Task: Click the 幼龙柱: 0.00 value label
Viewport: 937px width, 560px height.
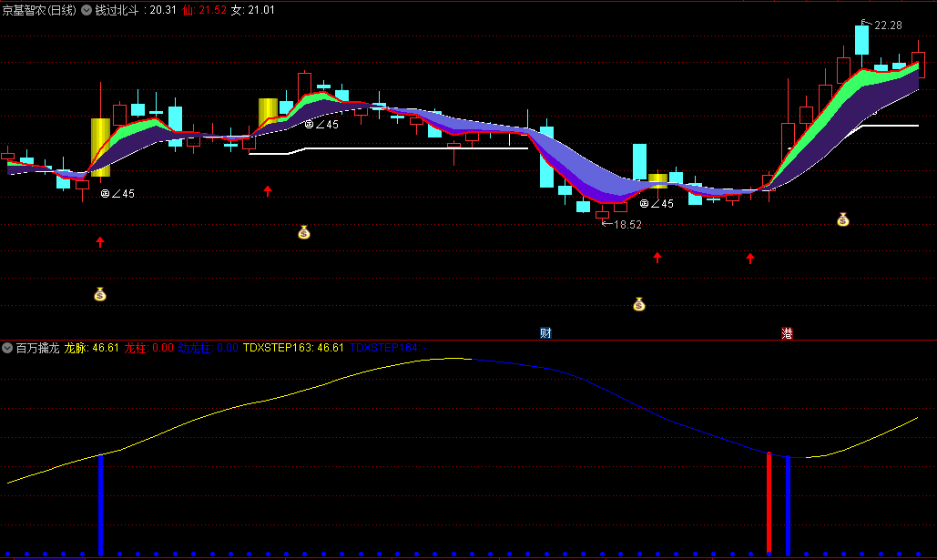Action: coord(208,348)
